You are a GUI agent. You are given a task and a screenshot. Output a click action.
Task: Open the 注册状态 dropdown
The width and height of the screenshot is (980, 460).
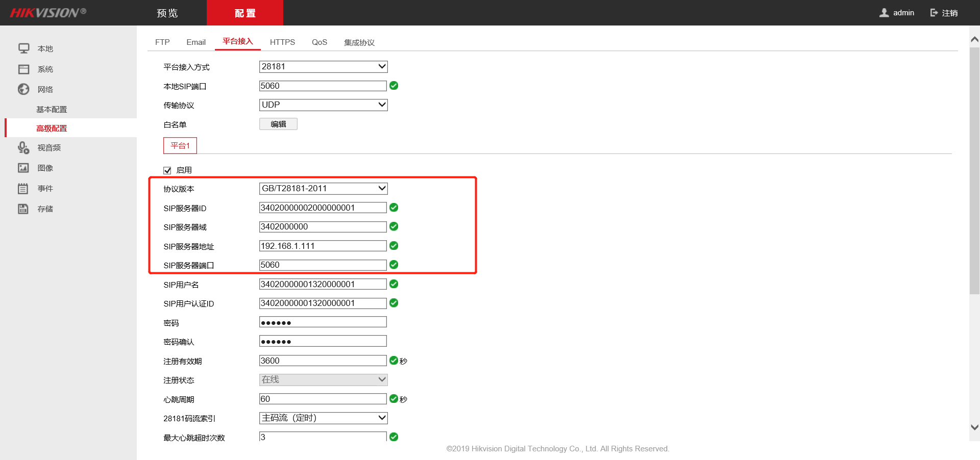324,380
